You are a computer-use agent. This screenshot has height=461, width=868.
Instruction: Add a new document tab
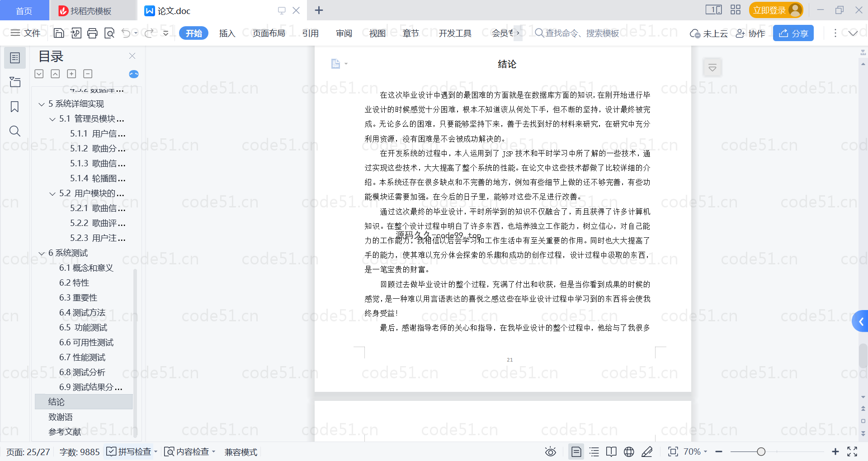point(319,10)
